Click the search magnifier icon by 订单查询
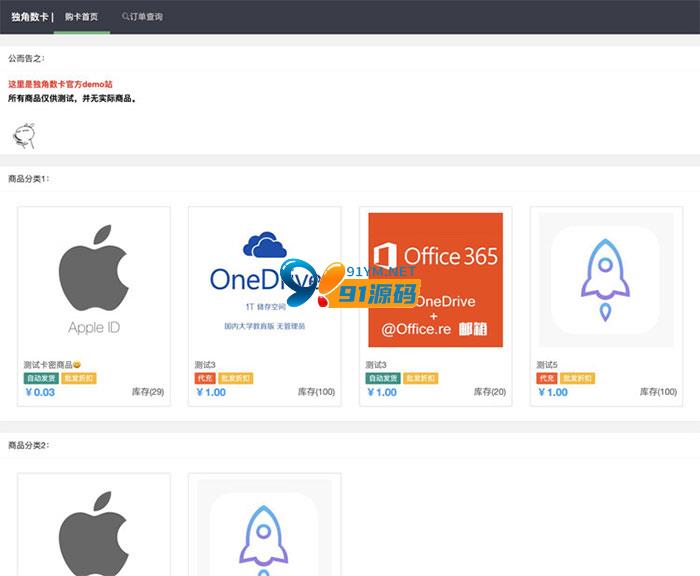 point(125,17)
